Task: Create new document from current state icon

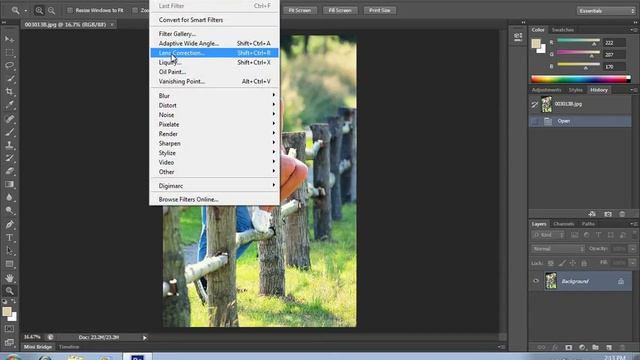Action: pos(592,214)
